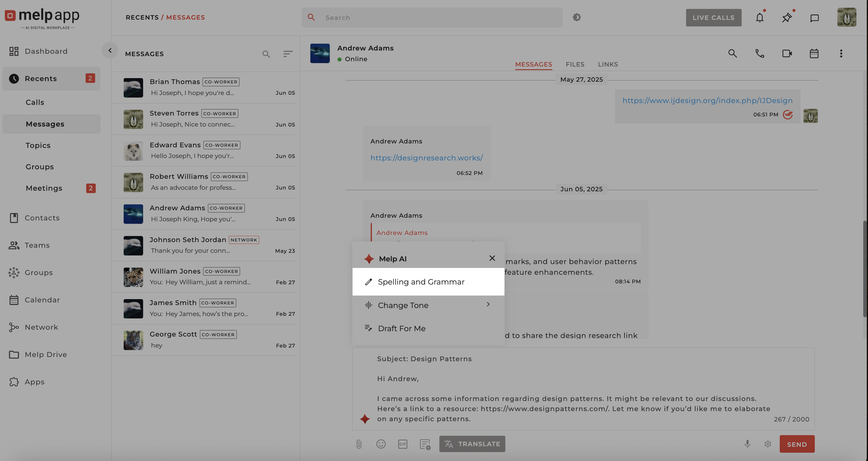Open the three-dot chat options menu
The image size is (868, 461).
(x=841, y=53)
